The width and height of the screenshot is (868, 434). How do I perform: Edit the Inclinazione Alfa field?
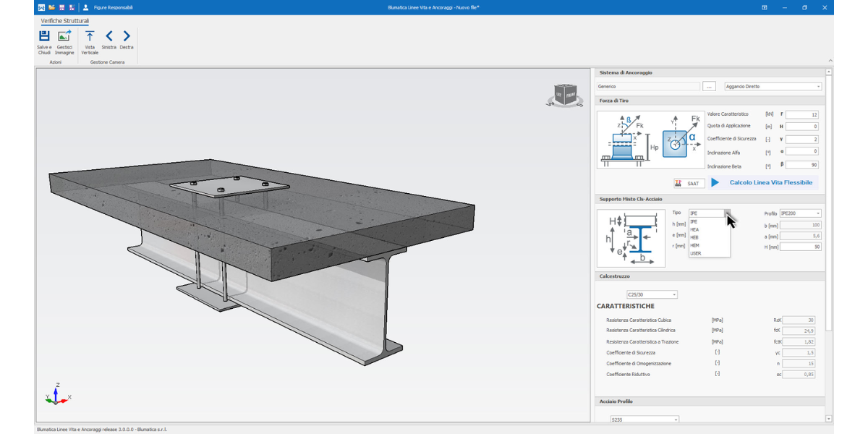[x=801, y=151]
